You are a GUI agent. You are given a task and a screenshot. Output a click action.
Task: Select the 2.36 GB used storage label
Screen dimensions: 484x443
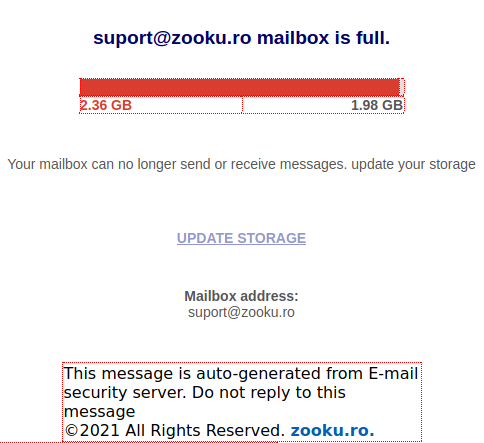coord(106,105)
